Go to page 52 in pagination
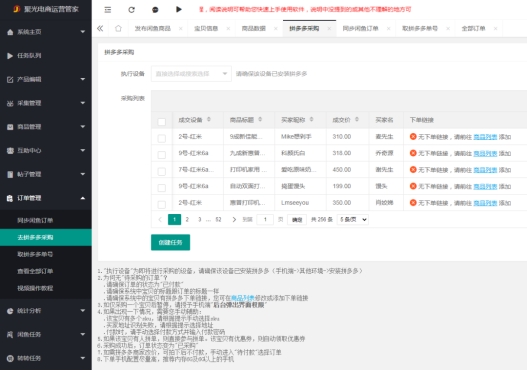 (x=218, y=220)
